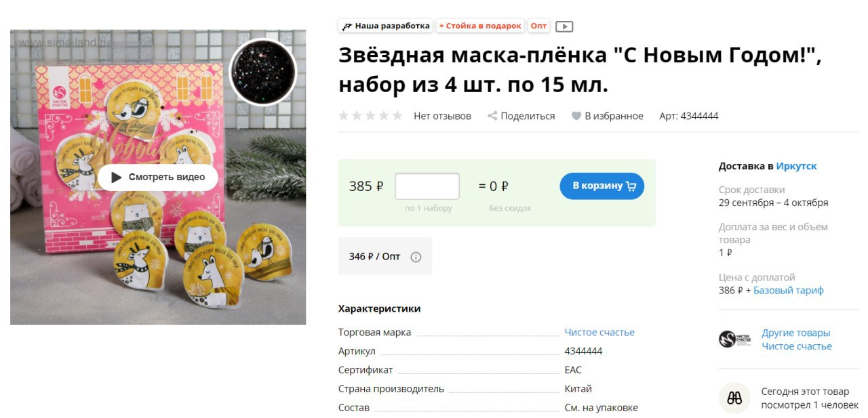Click the share icon next to Поделиться
868x418 pixels.
(x=492, y=116)
